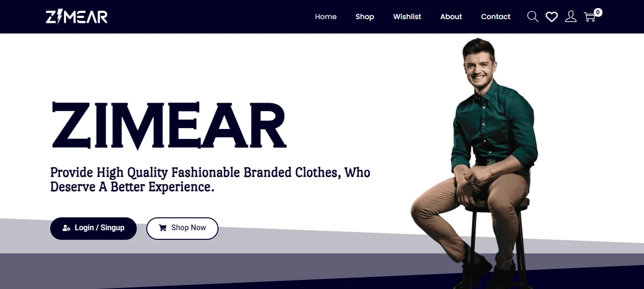Viewport: 644px width, 289px height.
Task: Click the cart icon inside Shop Now
Action: click(x=163, y=228)
